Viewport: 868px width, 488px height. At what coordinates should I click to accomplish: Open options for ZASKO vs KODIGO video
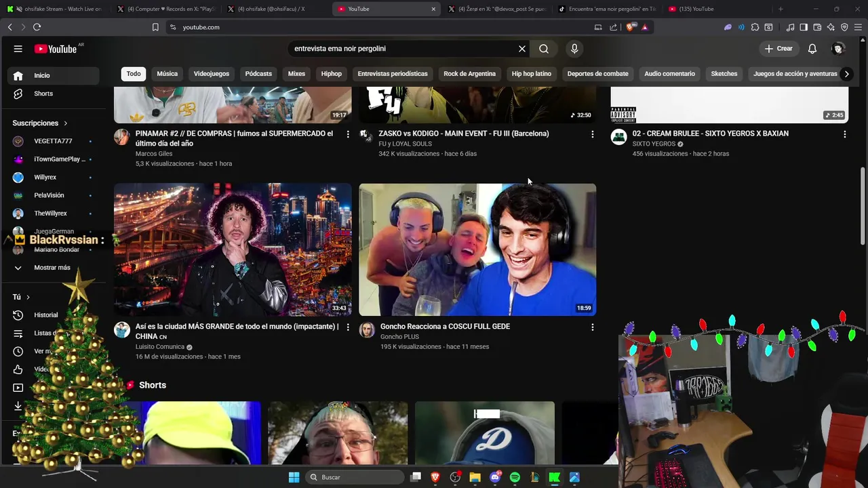593,134
